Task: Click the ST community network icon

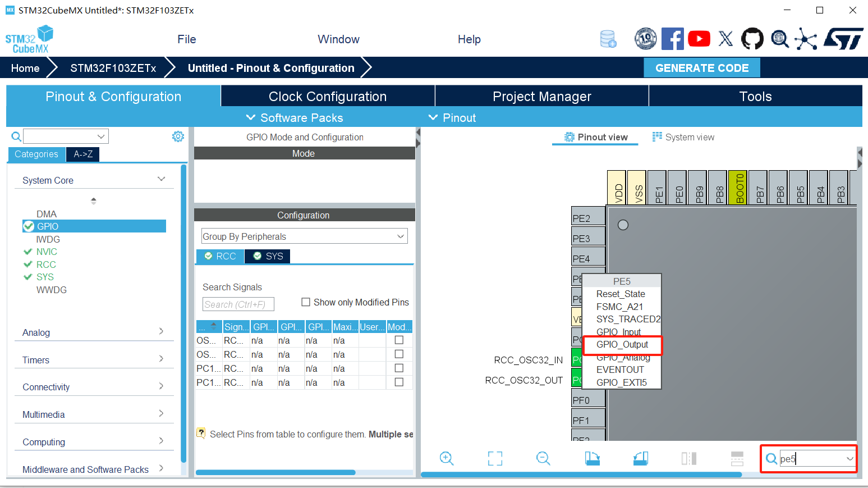Action: click(806, 39)
